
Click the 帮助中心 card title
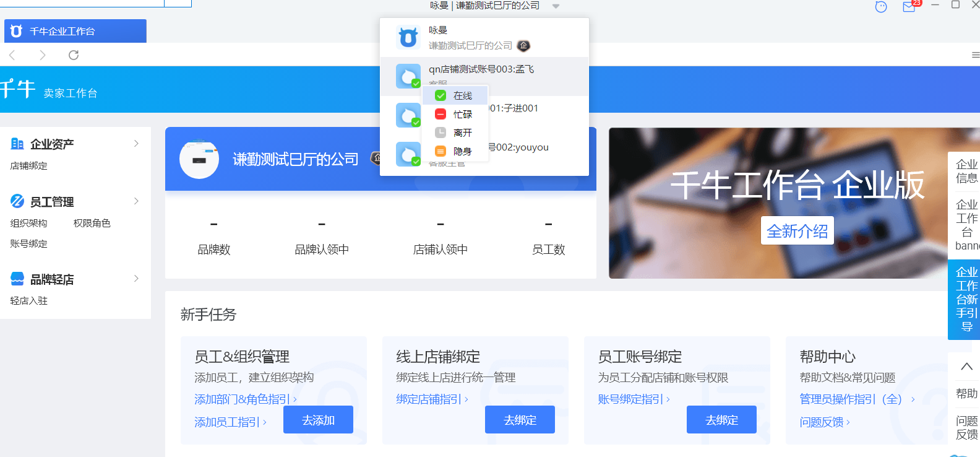point(828,357)
